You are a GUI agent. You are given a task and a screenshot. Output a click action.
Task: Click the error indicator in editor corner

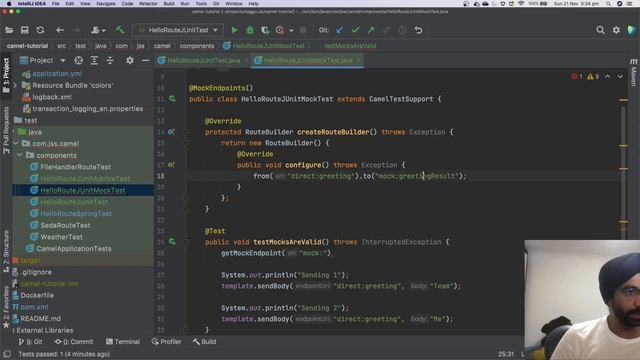pos(577,76)
